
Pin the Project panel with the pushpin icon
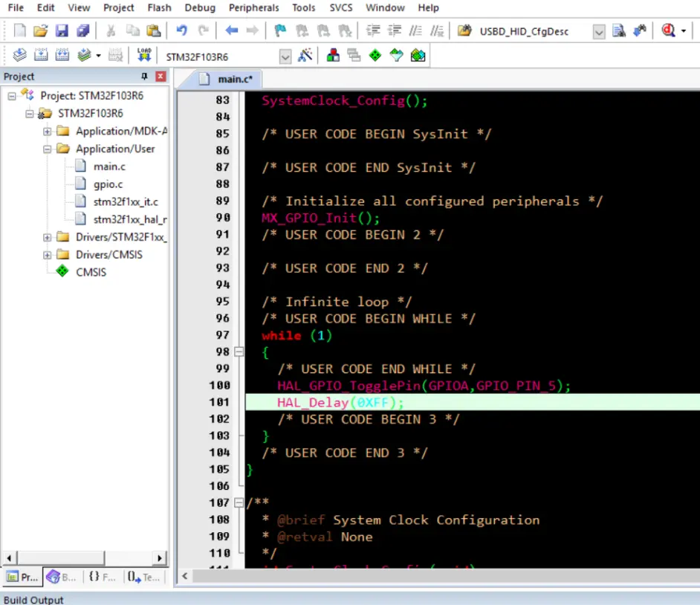tap(144, 77)
